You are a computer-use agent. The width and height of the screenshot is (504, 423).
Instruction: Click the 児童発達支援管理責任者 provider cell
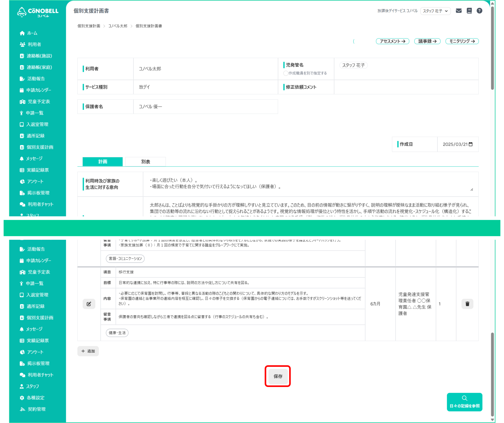pos(415,304)
